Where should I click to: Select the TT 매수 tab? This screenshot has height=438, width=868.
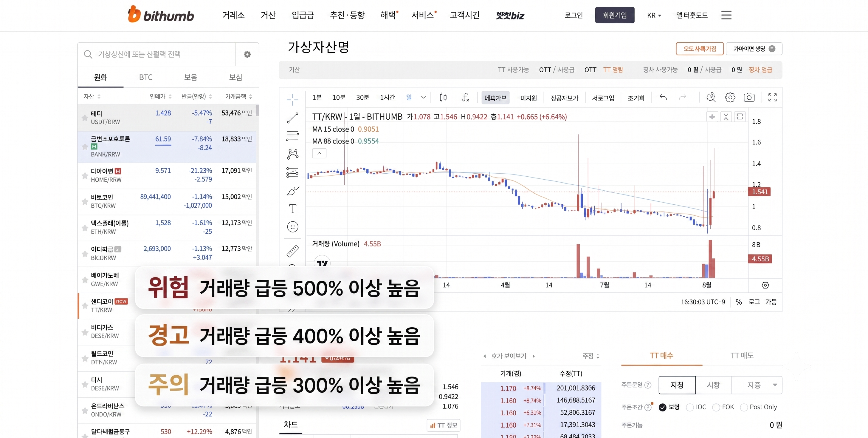coord(661,356)
